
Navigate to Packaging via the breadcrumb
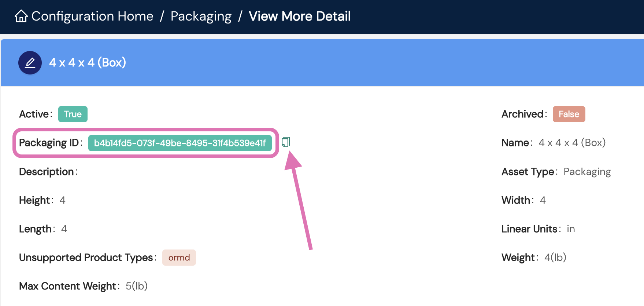(x=201, y=16)
